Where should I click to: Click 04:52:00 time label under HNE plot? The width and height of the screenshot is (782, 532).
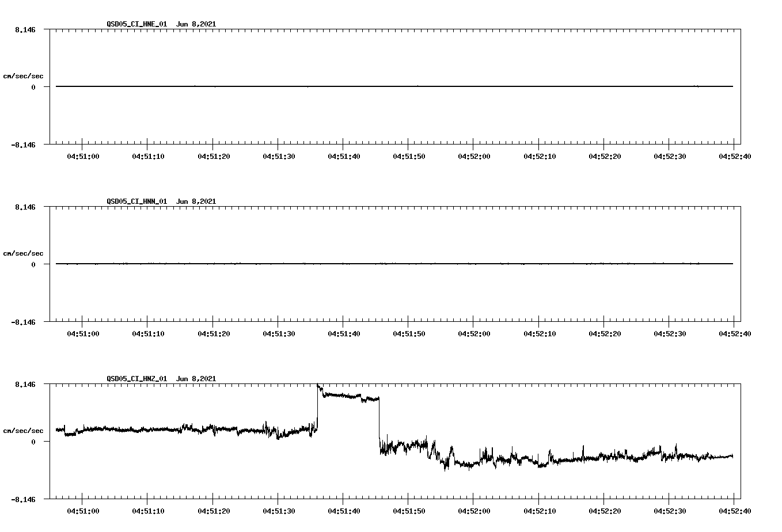[x=474, y=156]
